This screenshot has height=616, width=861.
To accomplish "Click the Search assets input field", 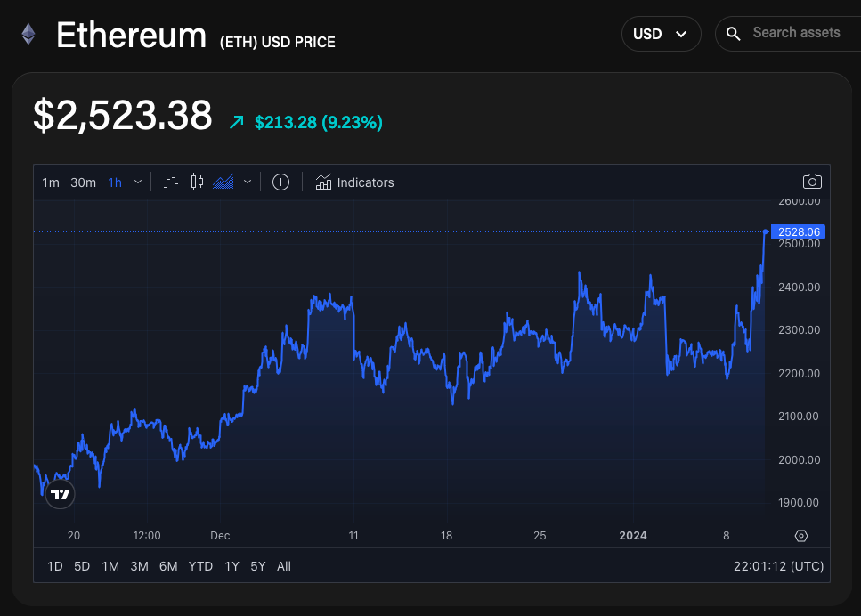I will tap(797, 33).
